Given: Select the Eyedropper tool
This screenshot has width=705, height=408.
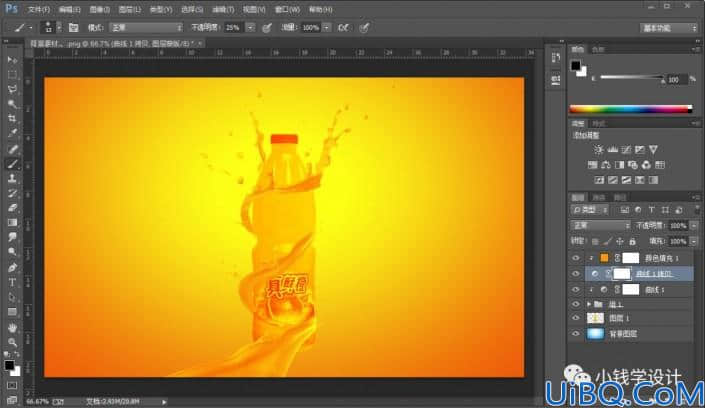Looking at the screenshot, I should click(x=12, y=133).
